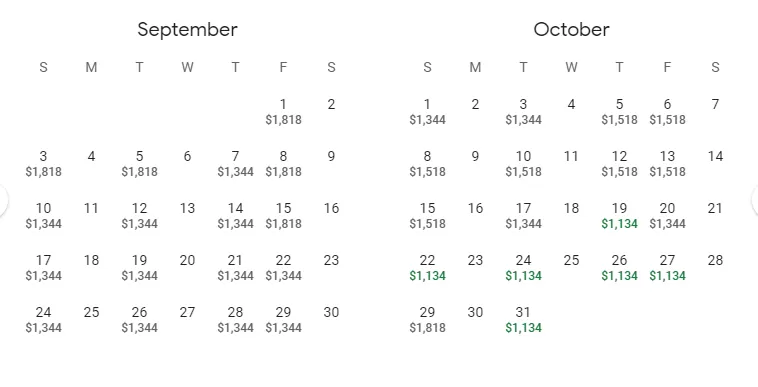Choose October 27 green fare date
This screenshot has height=387, width=758.
click(x=667, y=268)
